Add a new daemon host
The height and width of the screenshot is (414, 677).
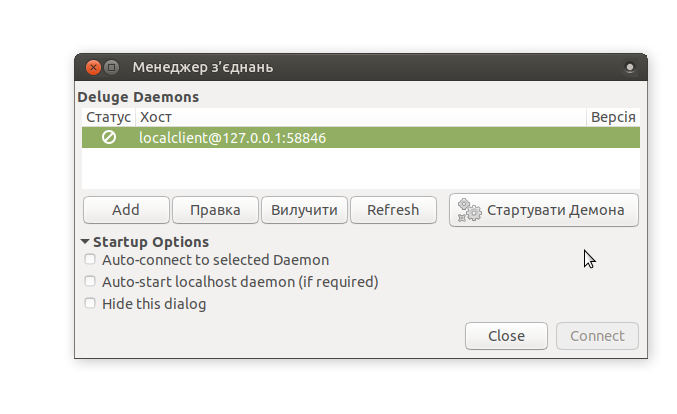coord(126,210)
